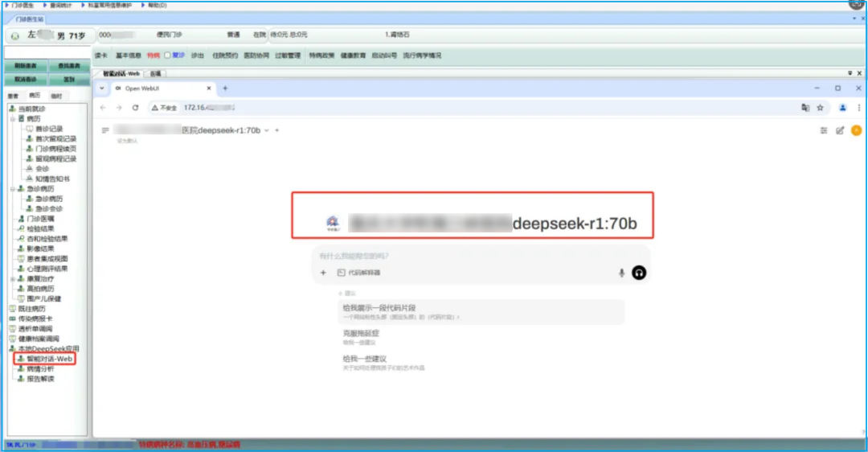Click the 取消看诊 button
Viewport: 868px width, 452px height.
(25, 80)
